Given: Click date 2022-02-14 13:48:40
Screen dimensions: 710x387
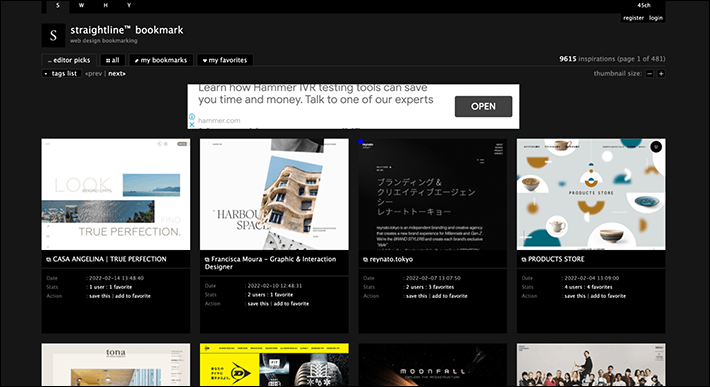Looking at the screenshot, I should (x=116, y=278).
